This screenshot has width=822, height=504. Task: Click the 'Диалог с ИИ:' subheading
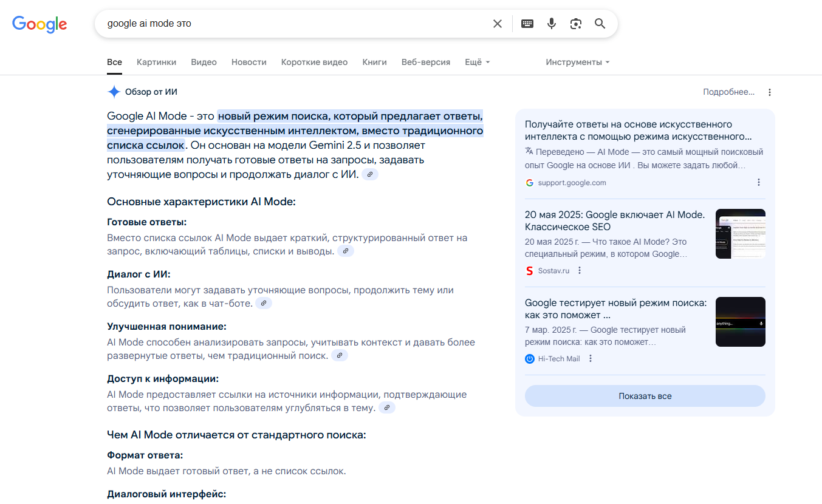click(139, 274)
